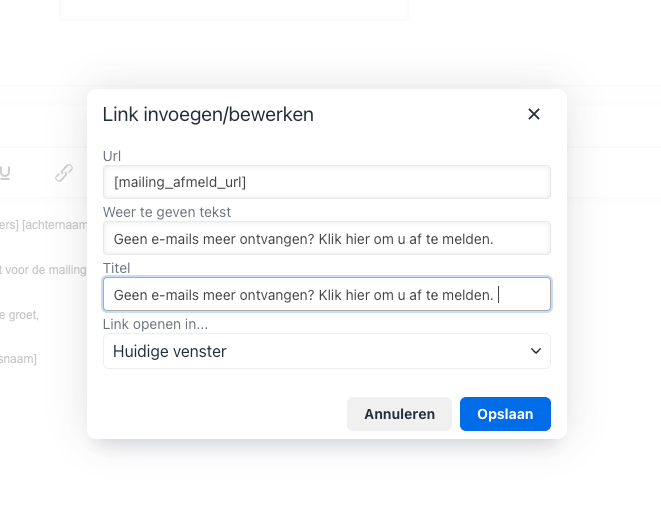Open the "Link openen in..." dropdown
The height and width of the screenshot is (513, 661).
(326, 351)
